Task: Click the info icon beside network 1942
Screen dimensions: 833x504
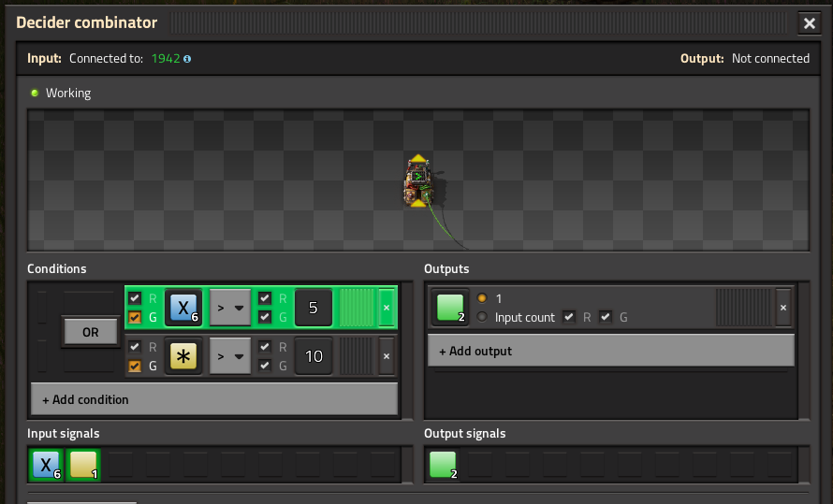Action: pos(187,59)
